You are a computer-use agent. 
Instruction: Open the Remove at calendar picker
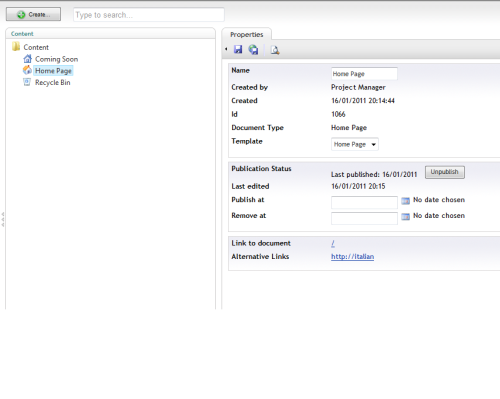405,217
